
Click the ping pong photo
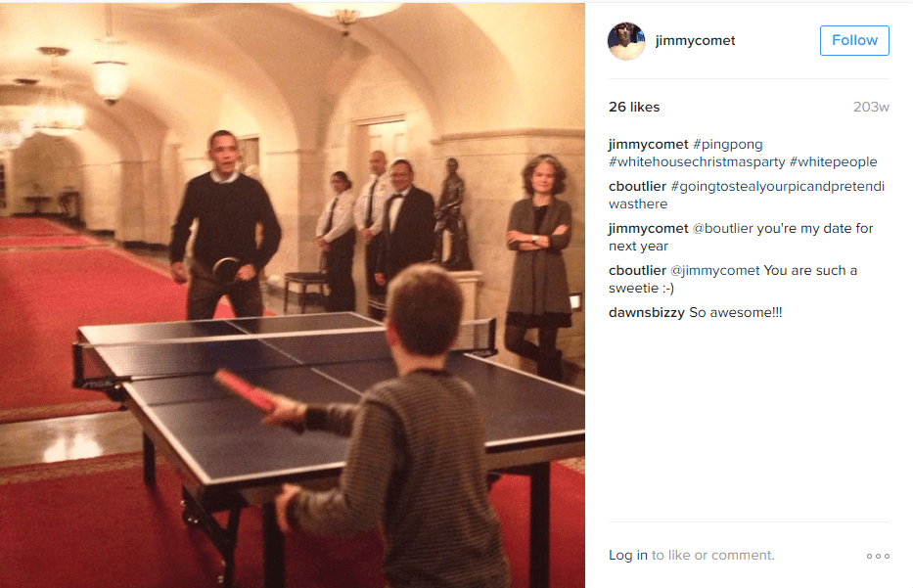coord(293,295)
